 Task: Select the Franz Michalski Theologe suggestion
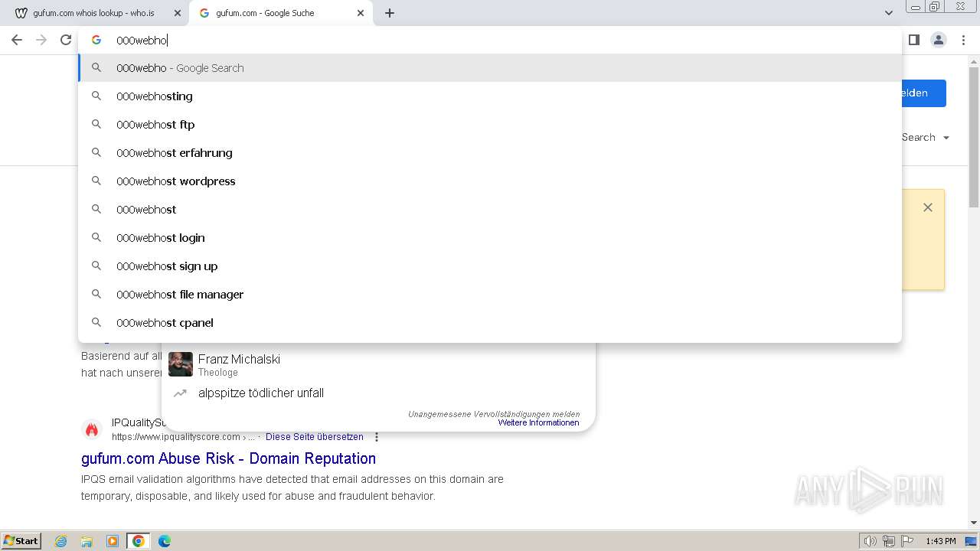pos(379,364)
